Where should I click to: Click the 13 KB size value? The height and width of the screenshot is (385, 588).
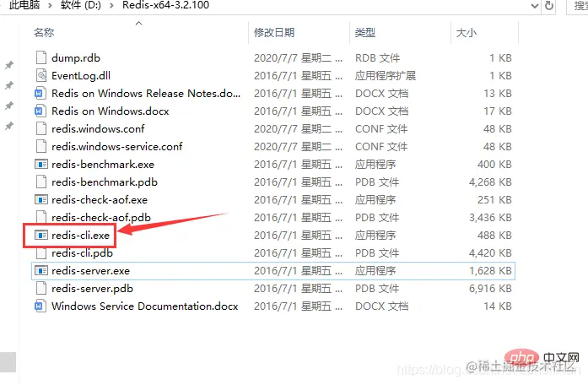[498, 93]
